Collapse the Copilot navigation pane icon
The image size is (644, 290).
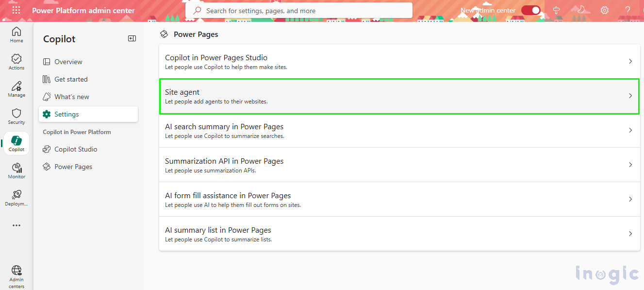click(132, 38)
